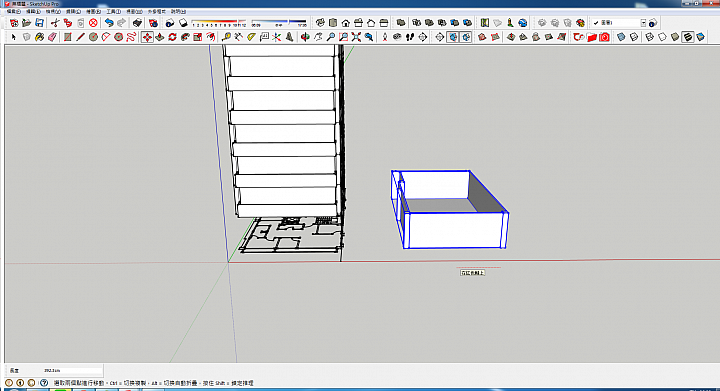This screenshot has width=720, height=391.
Task: Switch to Iso view icon
Action: [x=320, y=22]
